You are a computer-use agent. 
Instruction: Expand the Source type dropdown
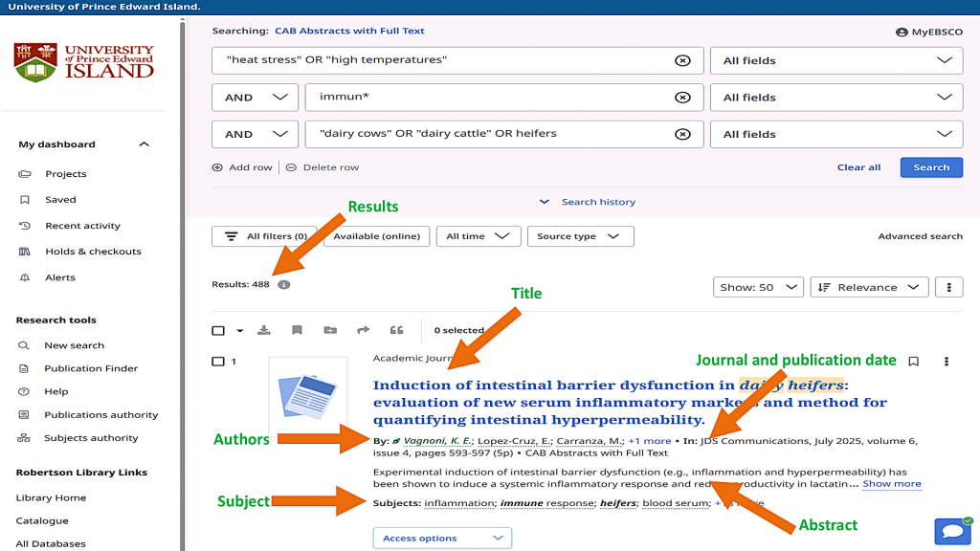point(580,236)
